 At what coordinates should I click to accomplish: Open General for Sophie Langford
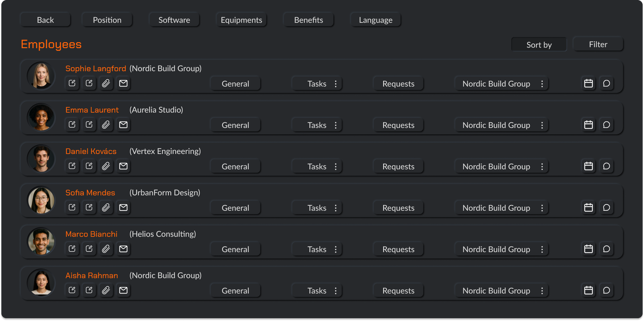[235, 84]
